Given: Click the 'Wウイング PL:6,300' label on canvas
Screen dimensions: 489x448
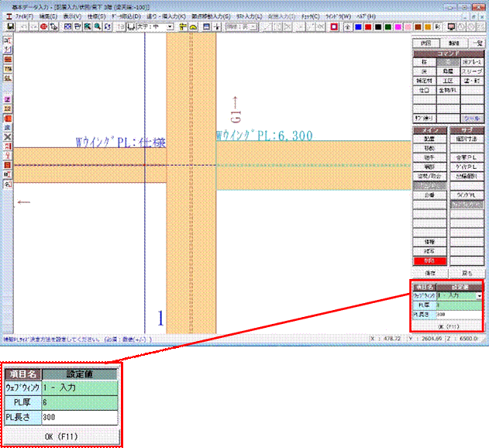Looking at the screenshot, I should (264, 136).
